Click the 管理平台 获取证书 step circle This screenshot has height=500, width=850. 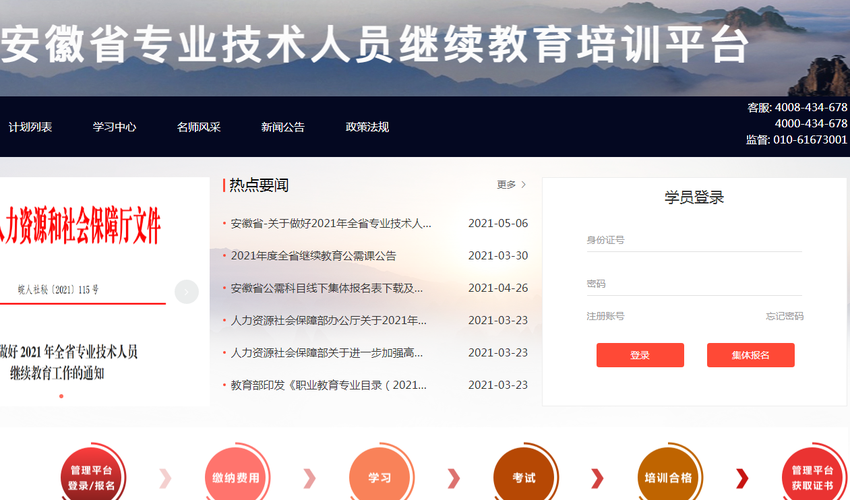click(x=813, y=476)
